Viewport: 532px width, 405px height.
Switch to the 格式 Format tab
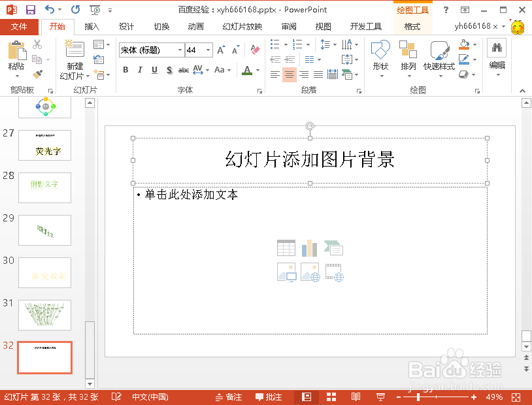(412, 27)
